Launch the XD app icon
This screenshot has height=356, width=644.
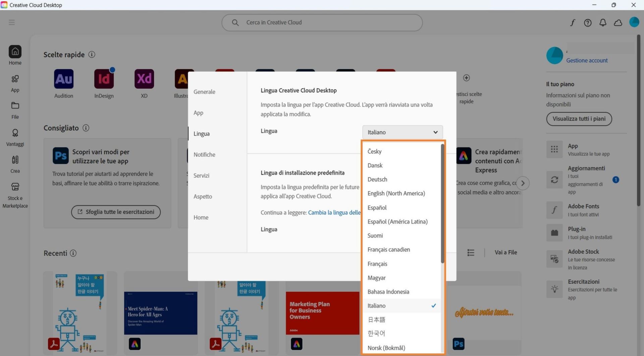coord(144,79)
